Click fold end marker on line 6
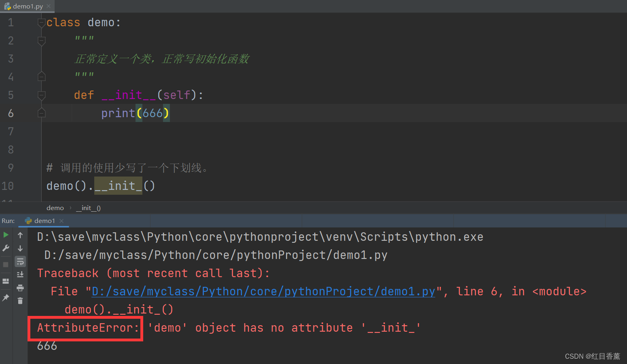The width and height of the screenshot is (627, 364). coord(41,113)
